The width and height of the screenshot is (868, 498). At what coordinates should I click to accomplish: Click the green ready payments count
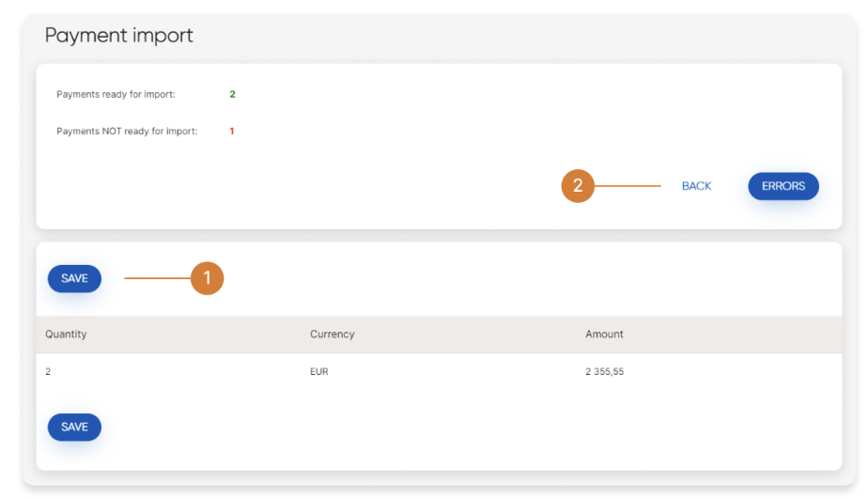click(x=232, y=94)
